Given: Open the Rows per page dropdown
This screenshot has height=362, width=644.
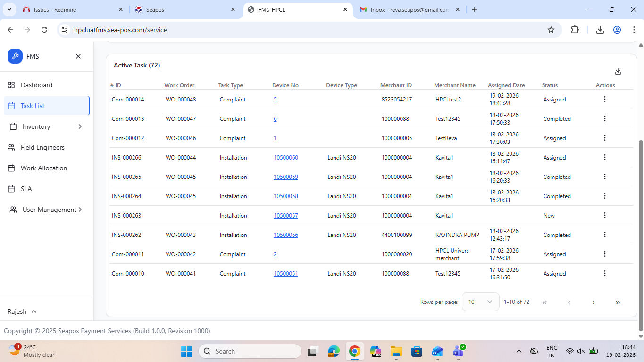Looking at the screenshot, I should (x=480, y=302).
